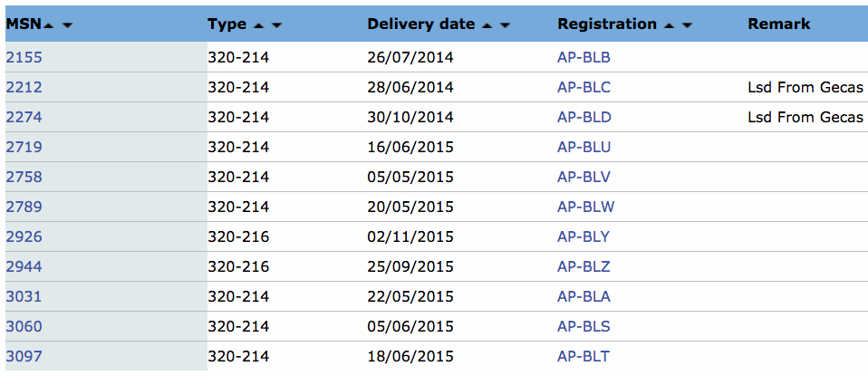
Task: Open registration AP-BLS link
Action: 583,326
